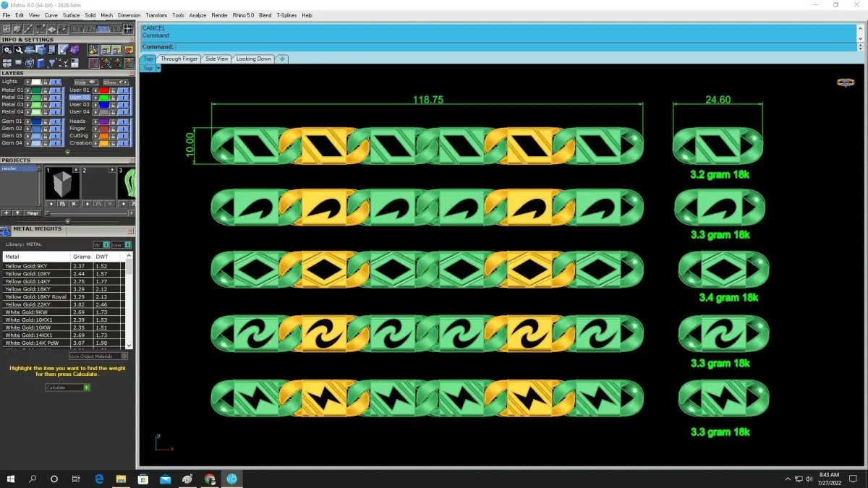Open the Curve menu
Screen dimensions: 868x488
[x=51, y=15]
